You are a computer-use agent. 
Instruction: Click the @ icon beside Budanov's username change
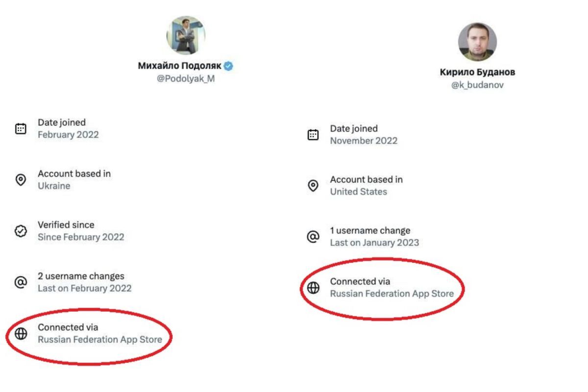click(x=313, y=237)
